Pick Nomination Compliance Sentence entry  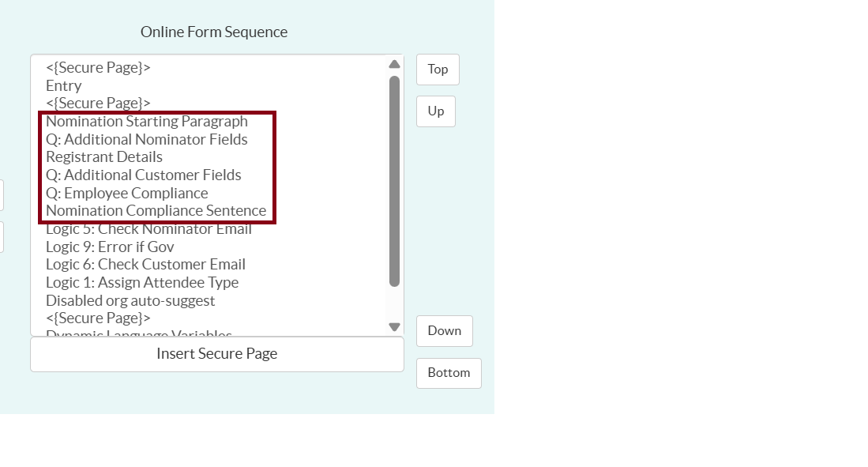click(x=156, y=211)
